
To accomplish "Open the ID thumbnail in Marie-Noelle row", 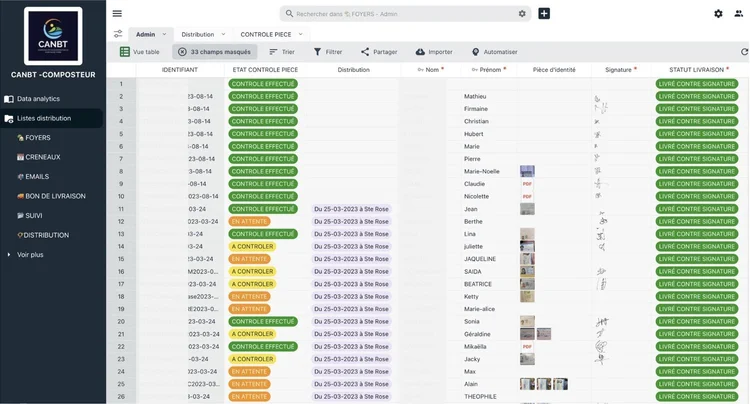I will [x=527, y=171].
